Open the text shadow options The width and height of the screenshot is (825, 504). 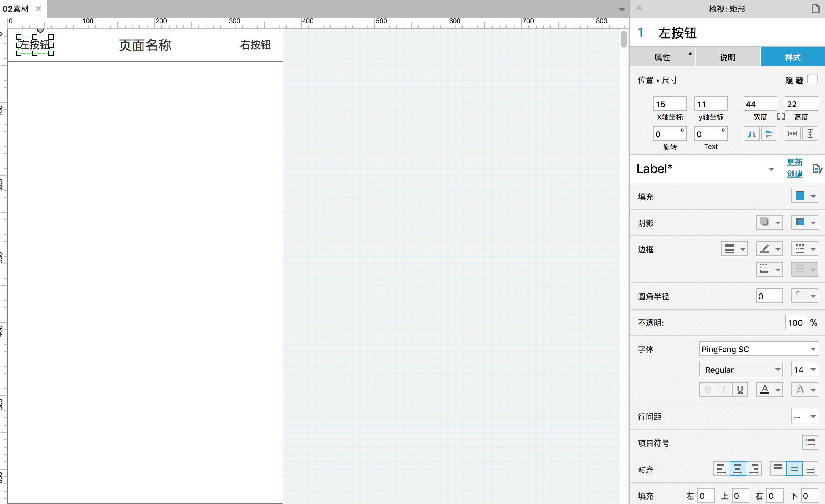click(x=804, y=390)
